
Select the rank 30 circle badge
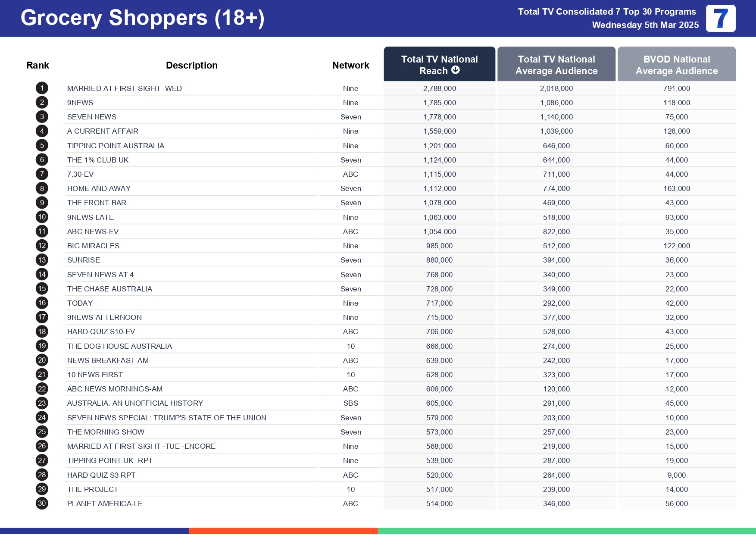(42, 504)
